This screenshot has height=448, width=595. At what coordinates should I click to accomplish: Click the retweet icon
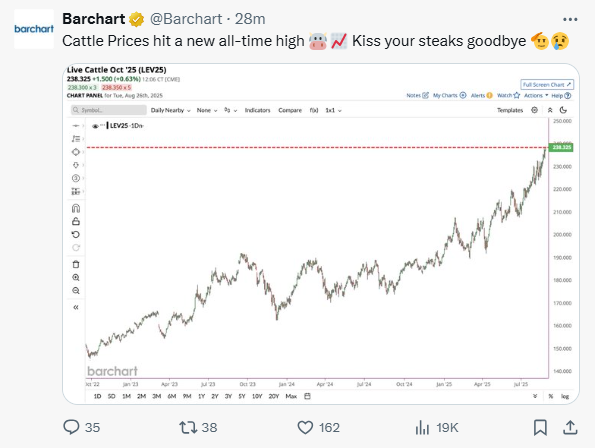pyautogui.click(x=188, y=428)
